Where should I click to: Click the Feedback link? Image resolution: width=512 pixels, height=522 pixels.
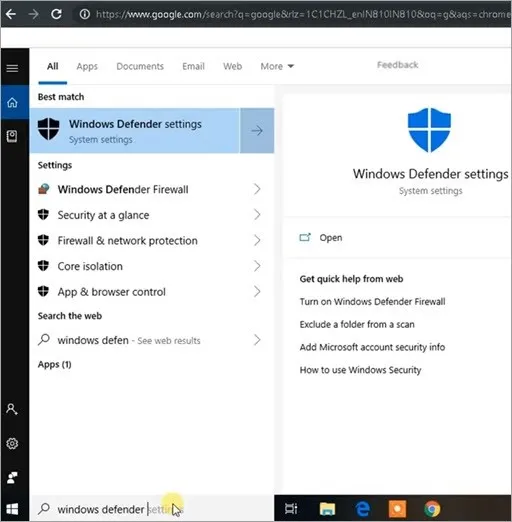click(x=397, y=65)
